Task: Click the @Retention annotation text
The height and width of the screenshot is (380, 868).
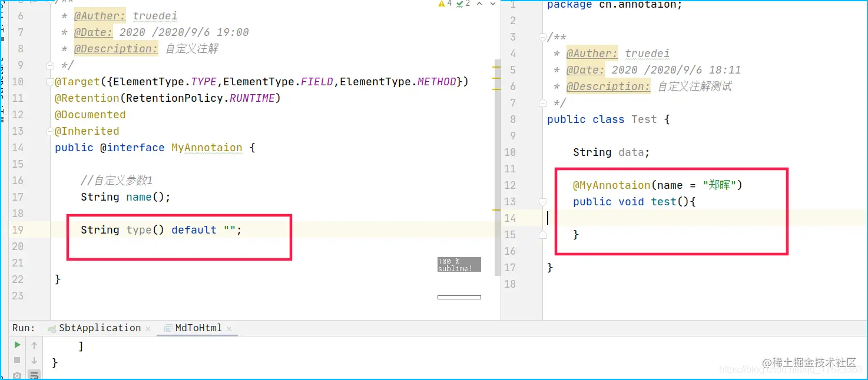Action: pos(87,98)
